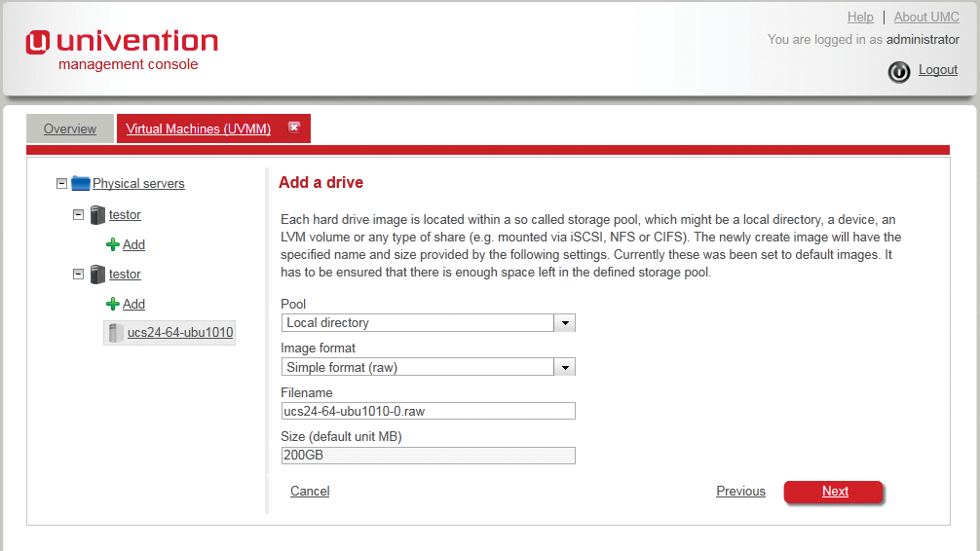980x551 pixels.
Task: Click the 'Image format' label
Action: point(318,348)
